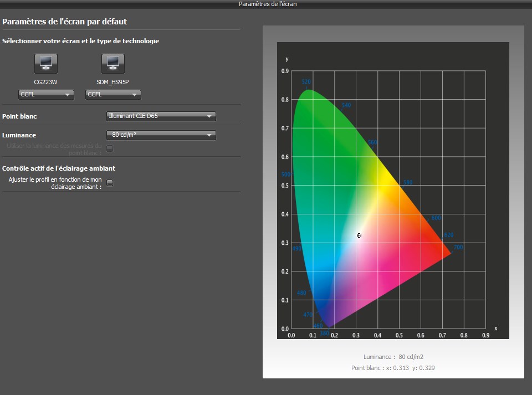532x395 pixels.
Task: Click the white point crosshair marker on the diagram
Action: [359, 235]
